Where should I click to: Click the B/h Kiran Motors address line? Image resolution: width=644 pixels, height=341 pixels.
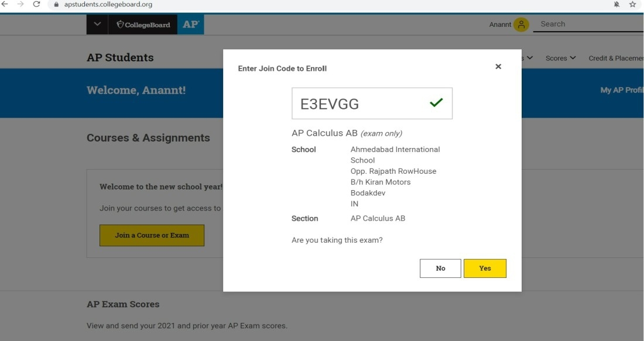click(x=381, y=182)
